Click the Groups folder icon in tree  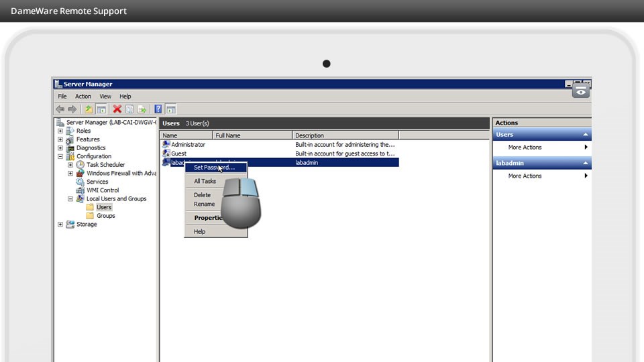click(x=90, y=215)
